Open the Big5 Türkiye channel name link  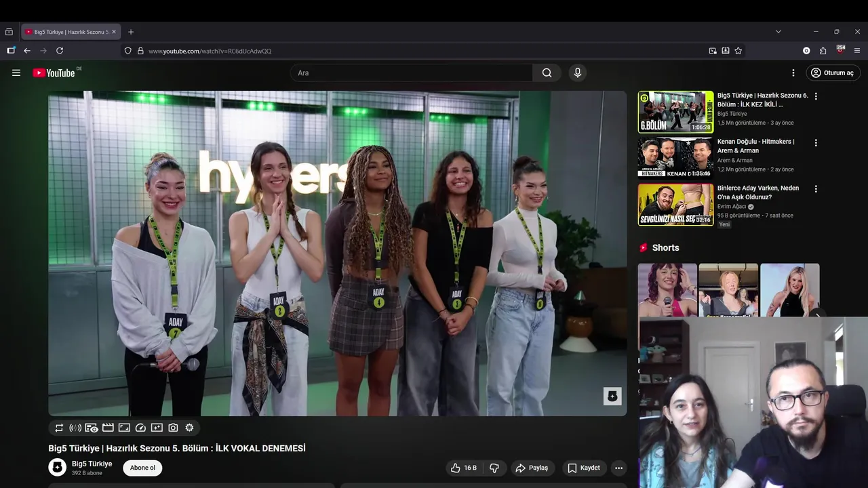92,464
